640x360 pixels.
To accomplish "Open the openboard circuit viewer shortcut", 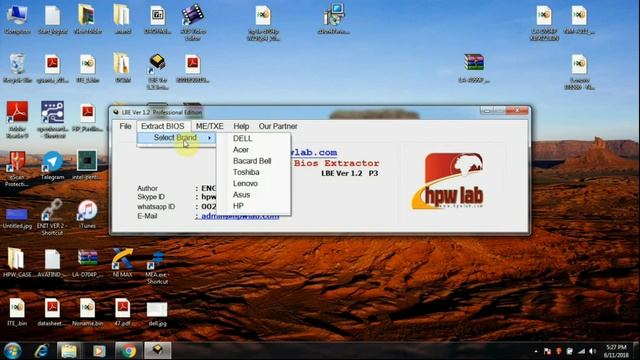I will [52, 120].
